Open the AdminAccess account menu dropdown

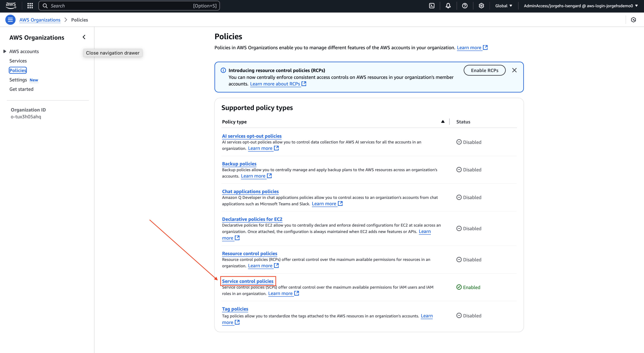tap(581, 6)
